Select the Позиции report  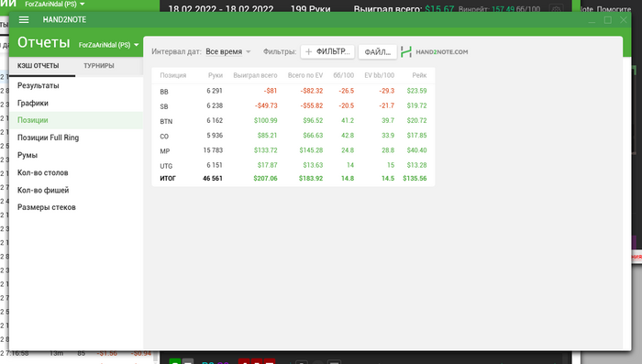(x=76, y=120)
